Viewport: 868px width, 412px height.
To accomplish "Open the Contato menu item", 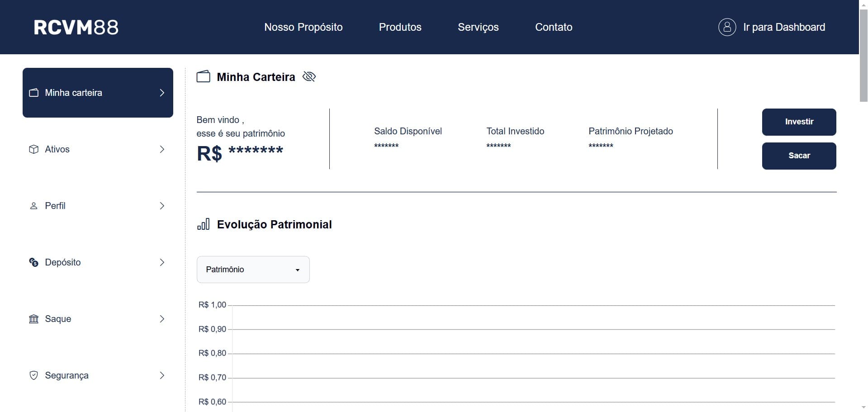I will pos(554,27).
